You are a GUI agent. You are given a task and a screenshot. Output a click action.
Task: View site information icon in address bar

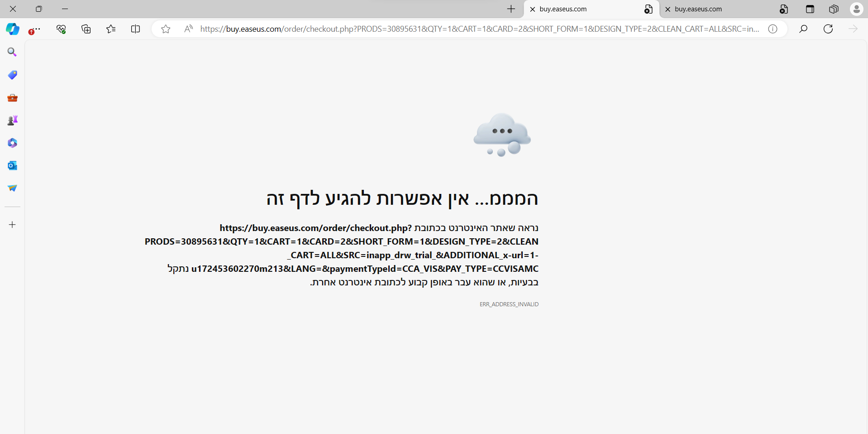click(x=773, y=29)
